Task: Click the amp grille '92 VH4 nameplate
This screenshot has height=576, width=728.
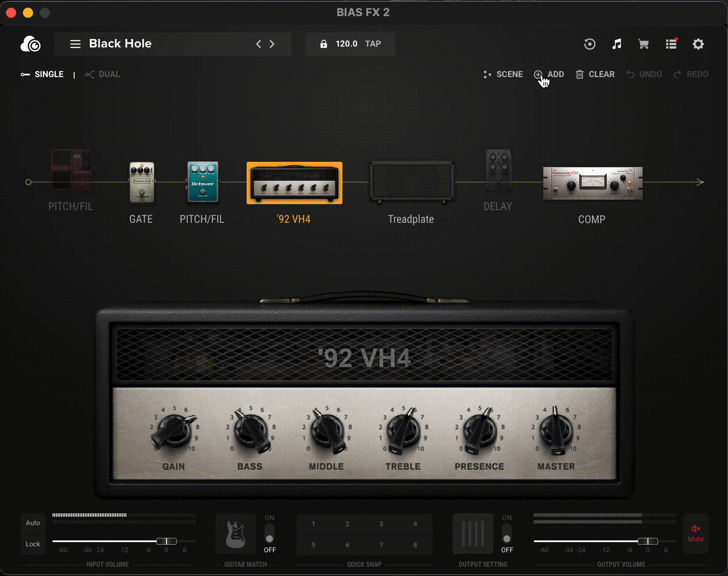Action: 365,358
